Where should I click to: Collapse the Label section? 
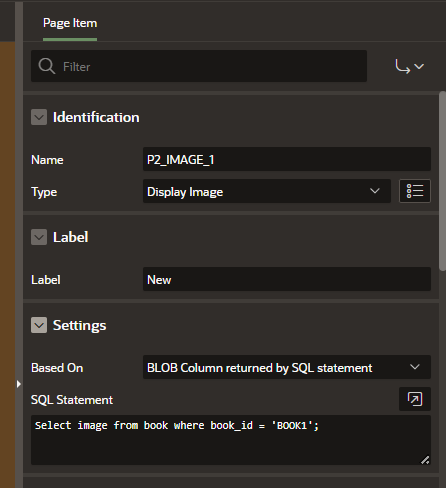click(x=39, y=237)
